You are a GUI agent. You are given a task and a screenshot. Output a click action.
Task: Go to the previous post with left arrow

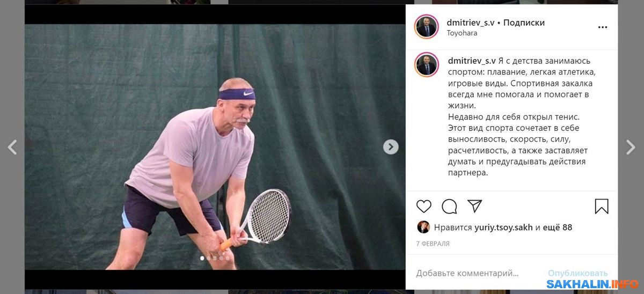(x=12, y=147)
